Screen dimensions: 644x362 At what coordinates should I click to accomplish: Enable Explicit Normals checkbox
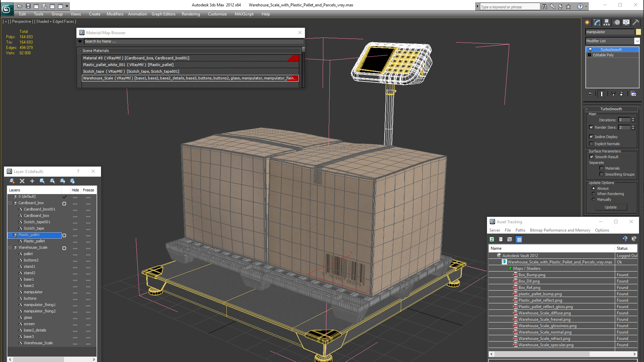pos(591,144)
